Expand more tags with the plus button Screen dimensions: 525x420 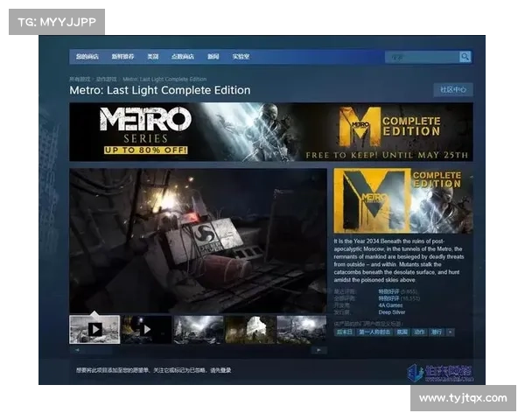[x=451, y=332]
